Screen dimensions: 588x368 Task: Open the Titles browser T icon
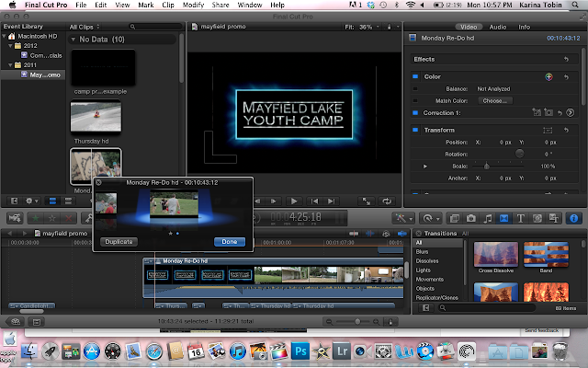(521, 218)
